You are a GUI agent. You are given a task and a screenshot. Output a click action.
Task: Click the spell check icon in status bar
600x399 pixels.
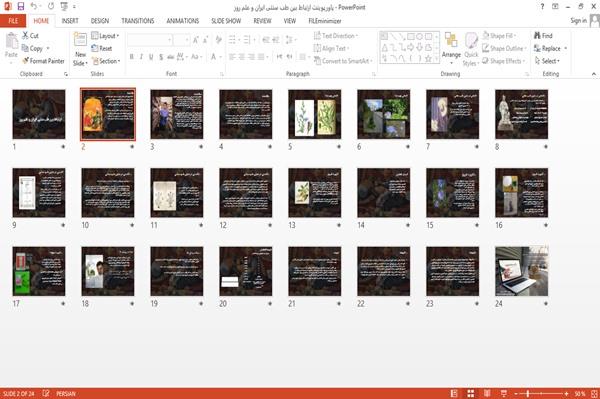tap(46, 393)
